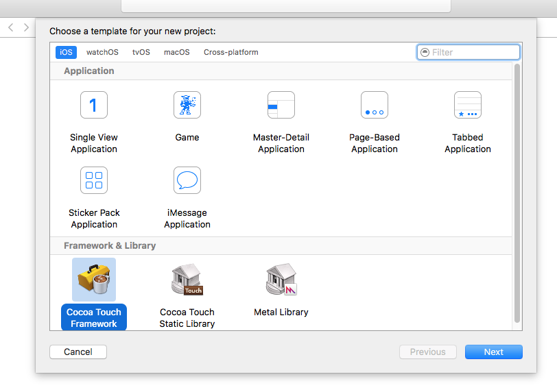Click the Cocoa Touch Framework toolbox icon

tap(94, 280)
